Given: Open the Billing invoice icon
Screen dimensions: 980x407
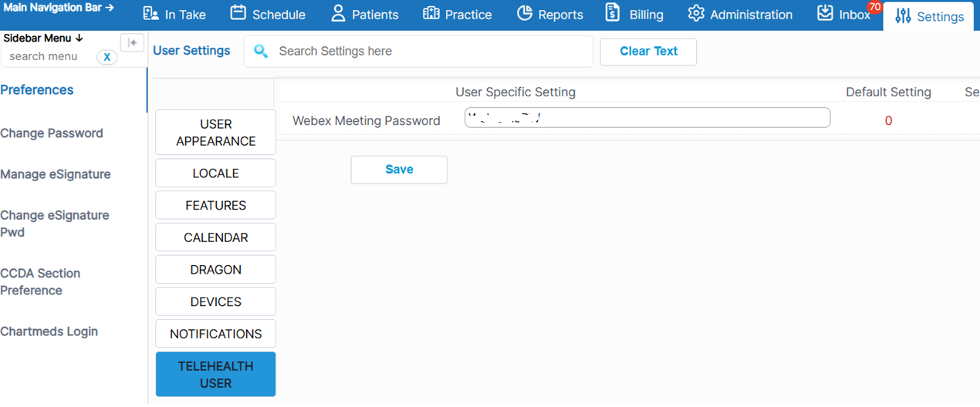Looking at the screenshot, I should point(613,14).
